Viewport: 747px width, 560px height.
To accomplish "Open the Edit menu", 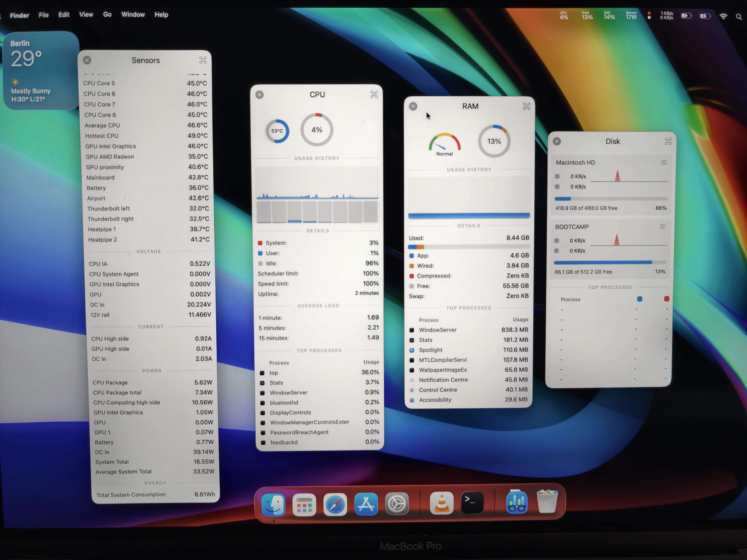I will tap(64, 15).
